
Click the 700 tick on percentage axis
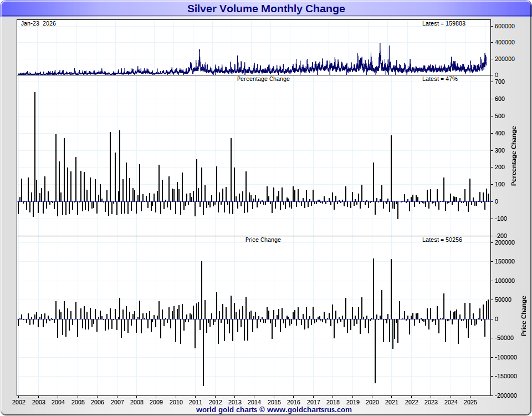pos(500,82)
